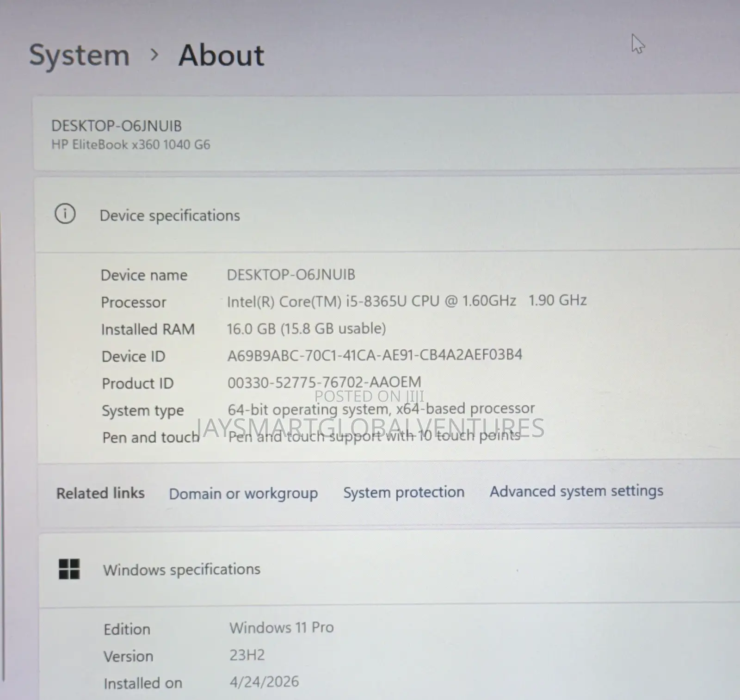
Task: Open System protection link
Action: 404,492
